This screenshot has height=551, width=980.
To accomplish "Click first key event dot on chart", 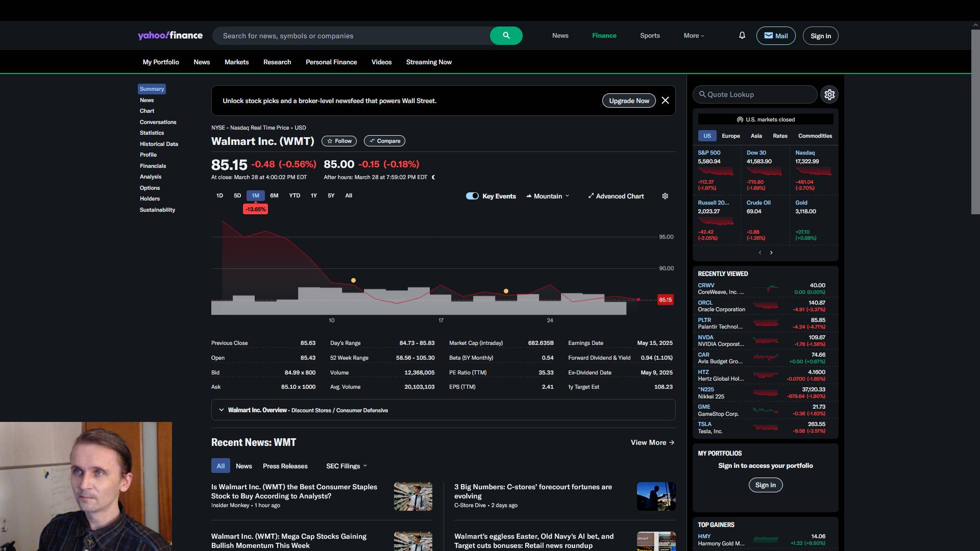I will point(353,281).
